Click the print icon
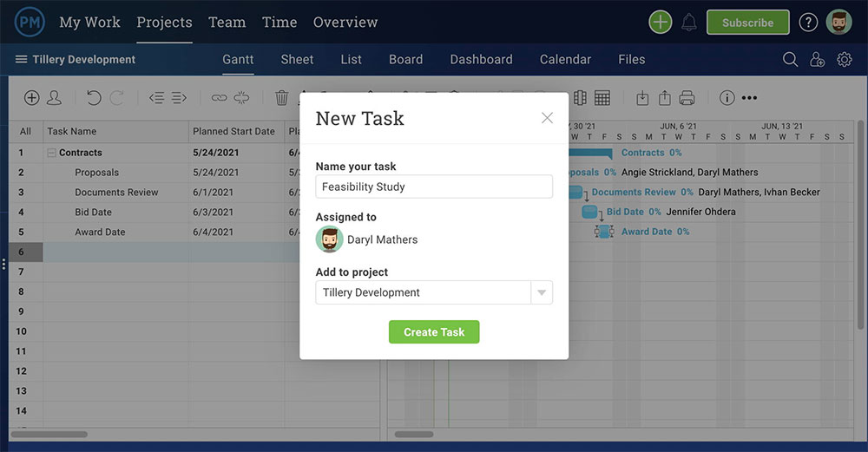The width and height of the screenshot is (868, 452). click(687, 98)
